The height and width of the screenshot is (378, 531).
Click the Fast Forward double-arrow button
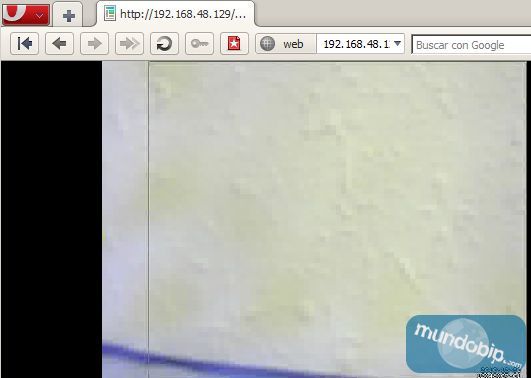coord(129,43)
